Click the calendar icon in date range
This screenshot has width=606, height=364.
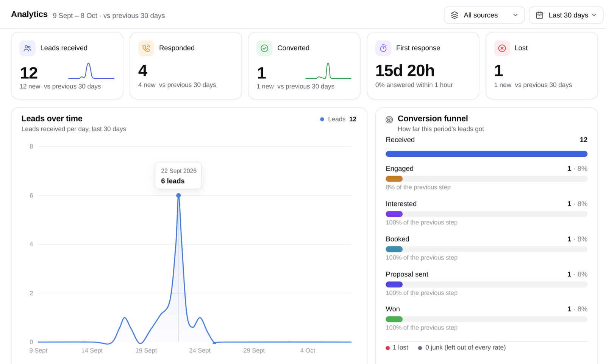pos(539,15)
